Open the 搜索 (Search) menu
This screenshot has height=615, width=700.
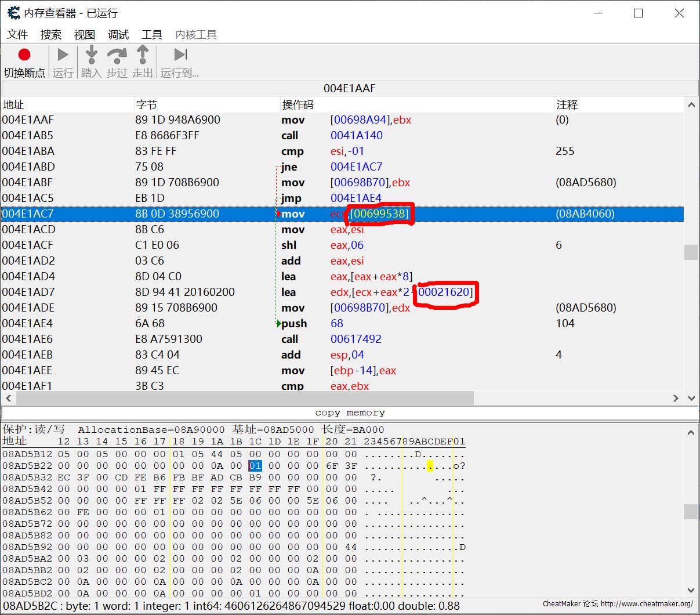coord(51,35)
